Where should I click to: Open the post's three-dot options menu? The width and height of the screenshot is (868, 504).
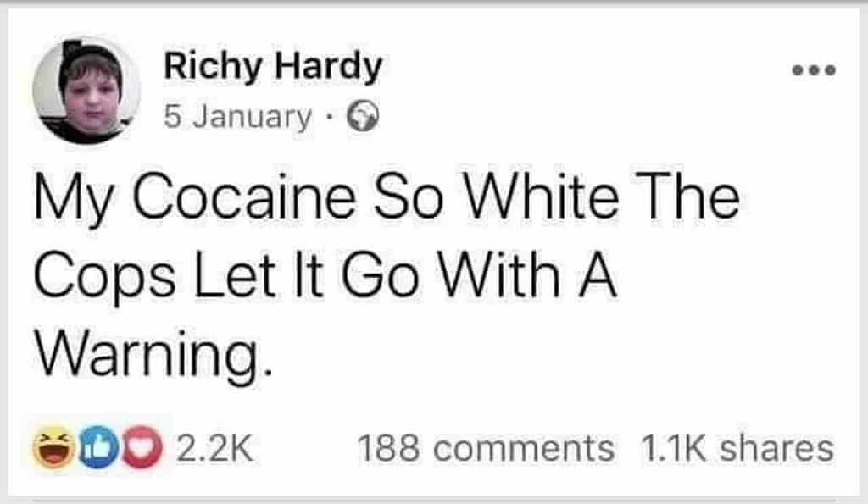coord(814,71)
